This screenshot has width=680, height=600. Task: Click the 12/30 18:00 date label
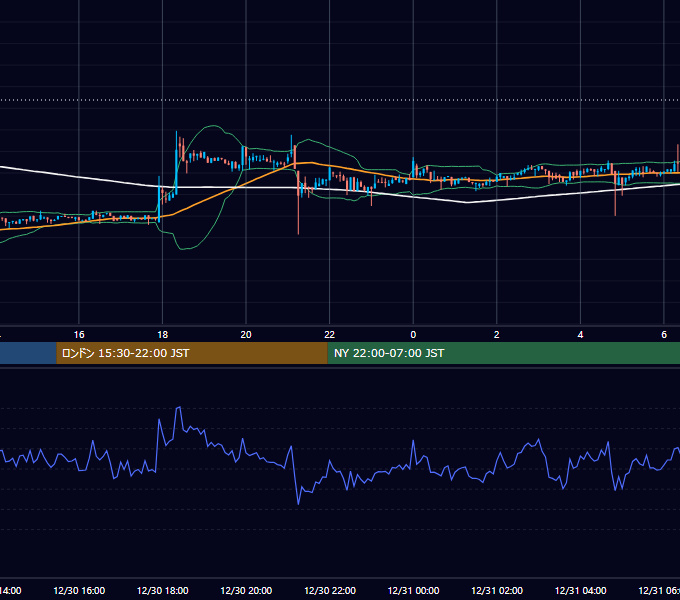pos(163,590)
